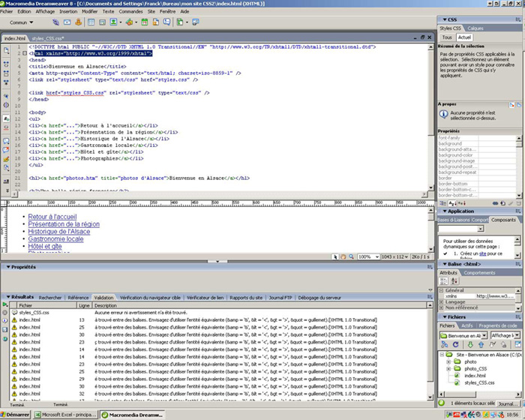Open the Commandes menu

pos(130,11)
